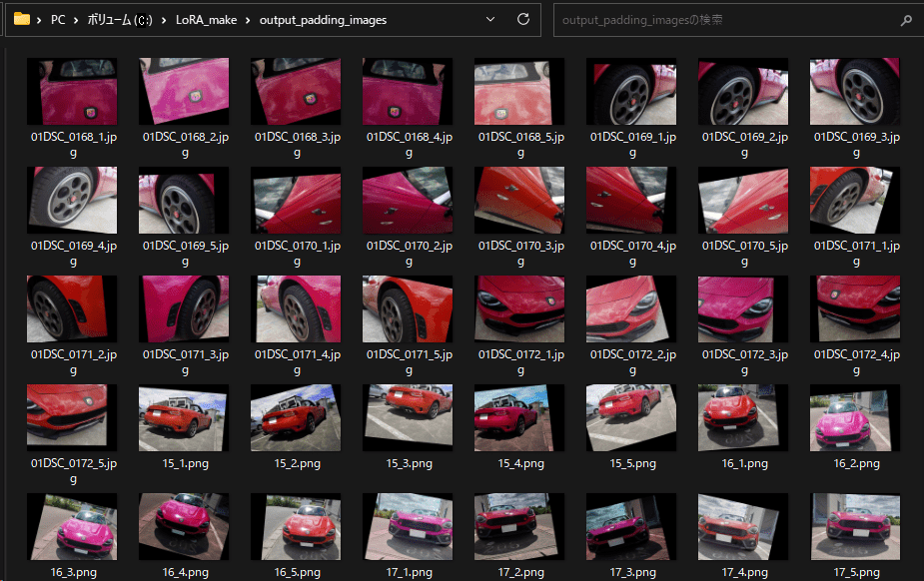924x581 pixels.
Task: Click the 01DSC_0170_1.jpg thumbnail
Action: coord(296,200)
